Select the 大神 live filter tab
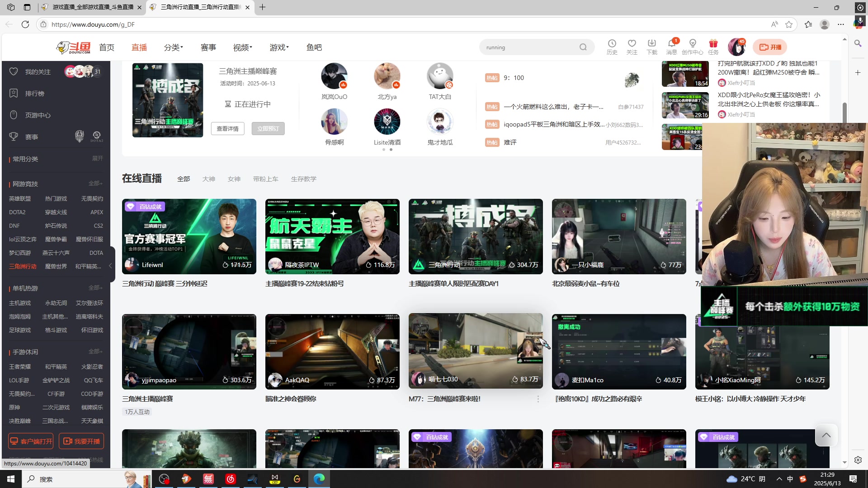Screen dimensions: 868x488 point(209,179)
